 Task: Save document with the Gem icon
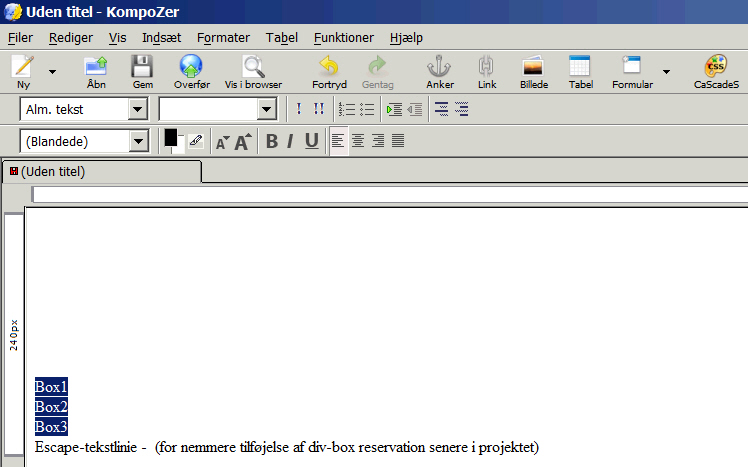pyautogui.click(x=142, y=71)
